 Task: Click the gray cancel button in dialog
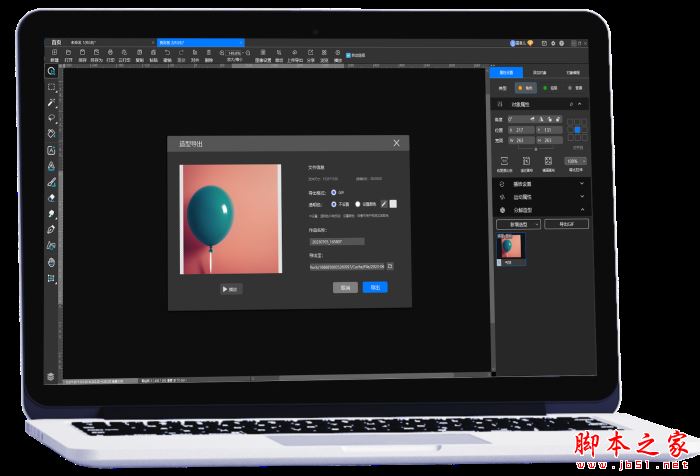point(345,287)
